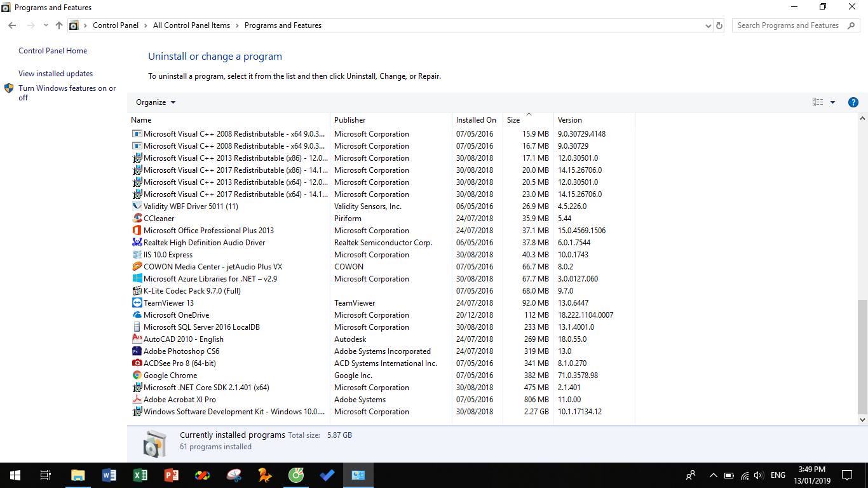Screen dimensions: 868x488
Task: Show hidden system tray icons
Action: click(x=713, y=475)
